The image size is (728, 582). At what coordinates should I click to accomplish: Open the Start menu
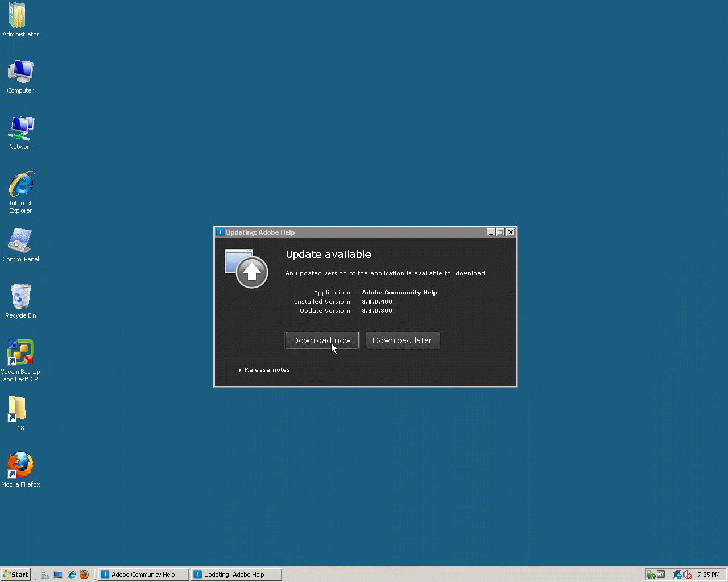pos(15,575)
